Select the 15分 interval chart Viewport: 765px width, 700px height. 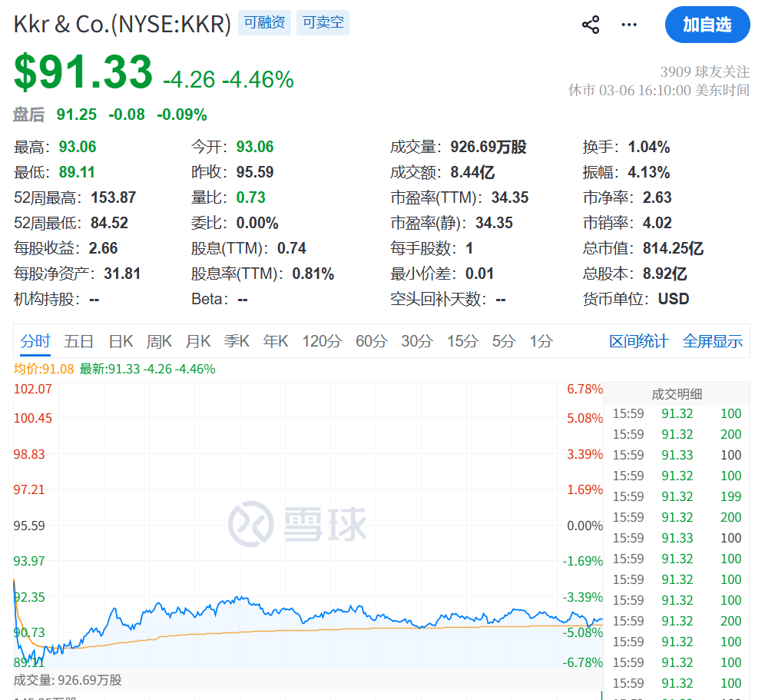point(462,341)
